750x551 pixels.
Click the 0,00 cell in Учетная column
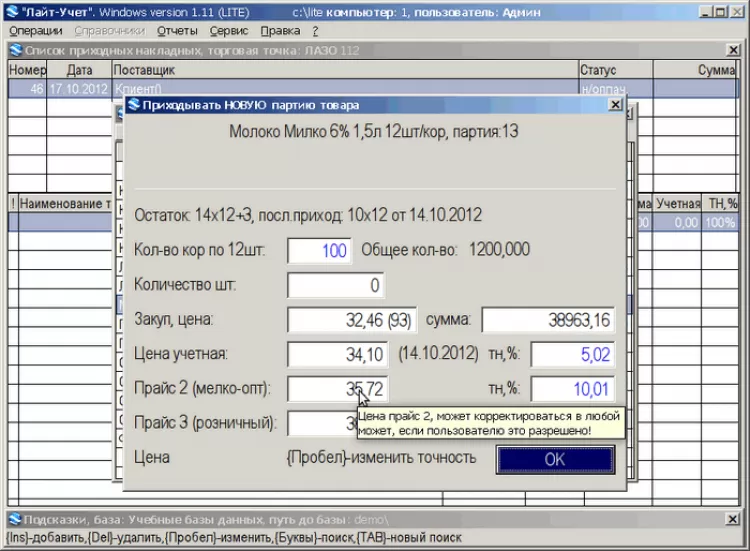(x=678, y=222)
